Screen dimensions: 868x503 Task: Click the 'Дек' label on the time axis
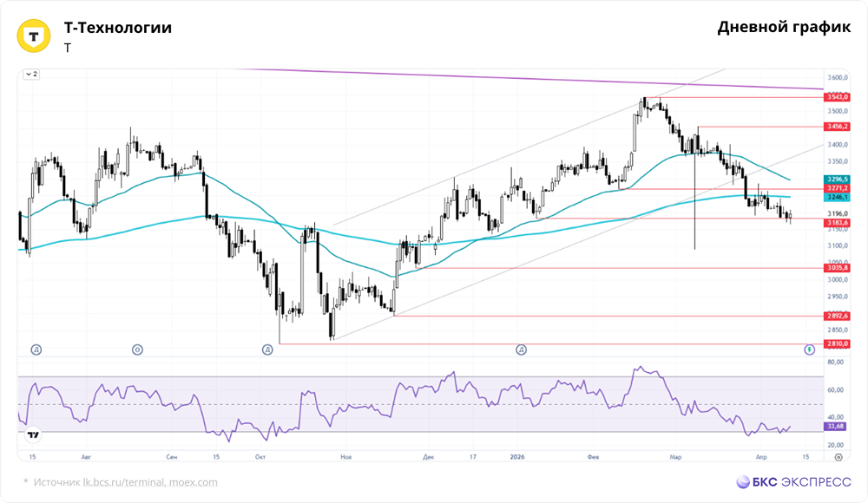[429, 457]
